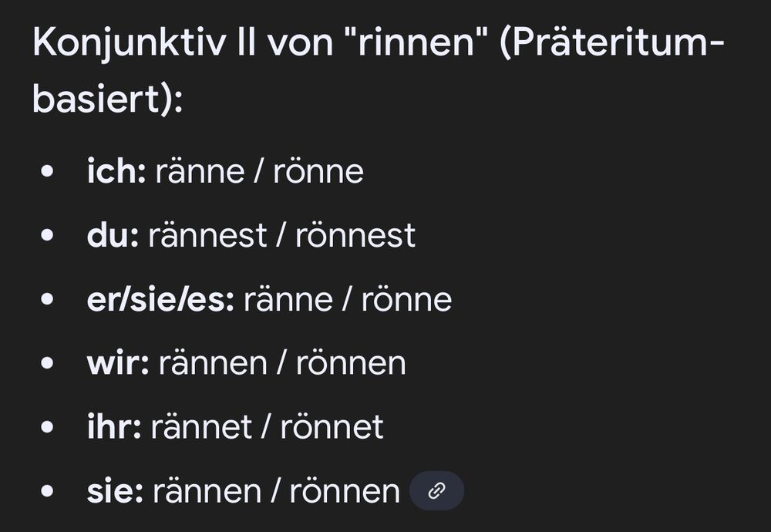
Task: Click the bold "ihr:" label
Action: click(114, 427)
